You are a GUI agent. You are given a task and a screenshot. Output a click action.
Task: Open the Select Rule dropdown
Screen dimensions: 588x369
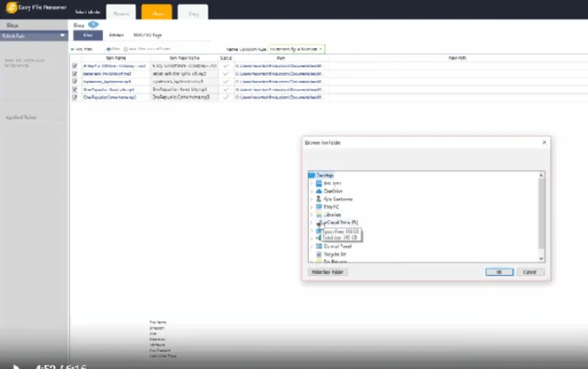coord(34,35)
